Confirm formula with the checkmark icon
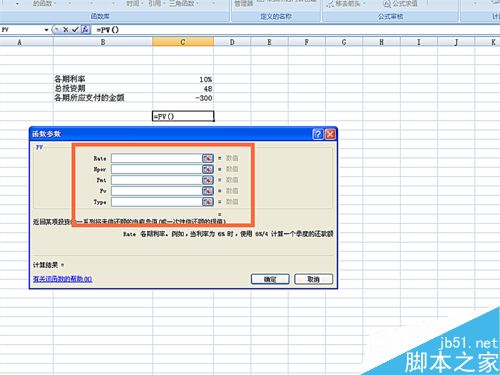This screenshot has height=375, width=500. click(75, 30)
